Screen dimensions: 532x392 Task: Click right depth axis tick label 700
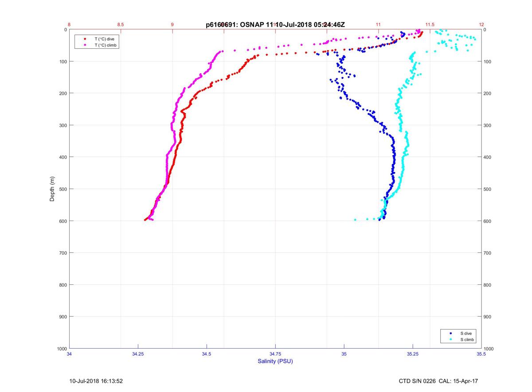[488, 253]
